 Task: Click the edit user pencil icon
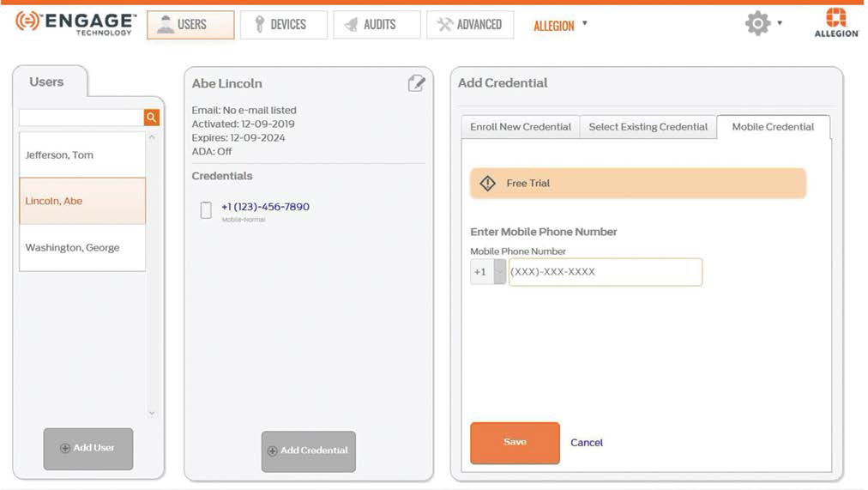[416, 83]
